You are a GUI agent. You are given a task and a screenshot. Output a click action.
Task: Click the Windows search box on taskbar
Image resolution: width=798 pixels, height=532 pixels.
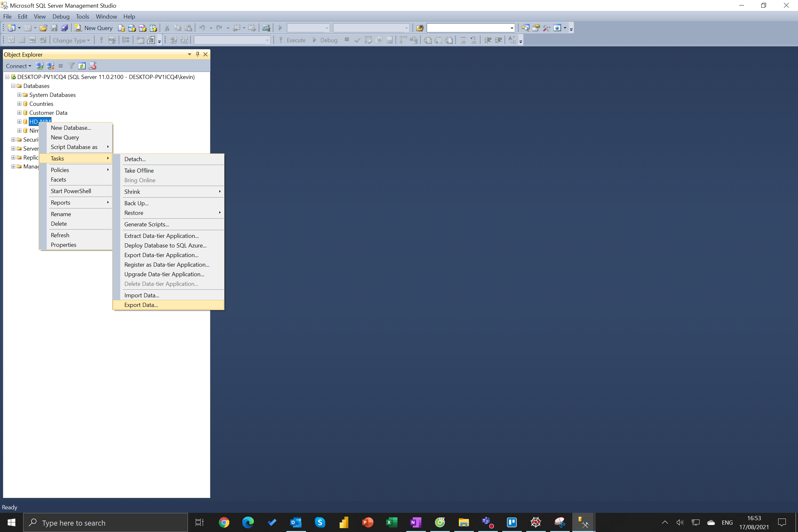[x=106, y=522]
